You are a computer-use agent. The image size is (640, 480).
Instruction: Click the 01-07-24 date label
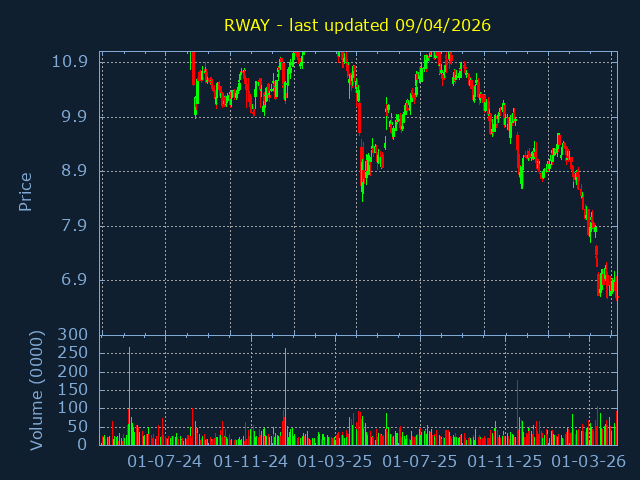pyautogui.click(x=165, y=462)
